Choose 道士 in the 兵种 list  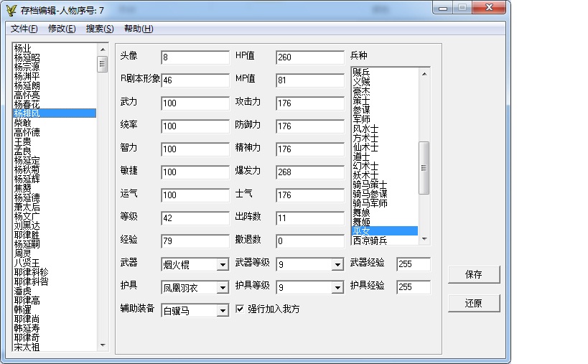[x=385, y=157]
